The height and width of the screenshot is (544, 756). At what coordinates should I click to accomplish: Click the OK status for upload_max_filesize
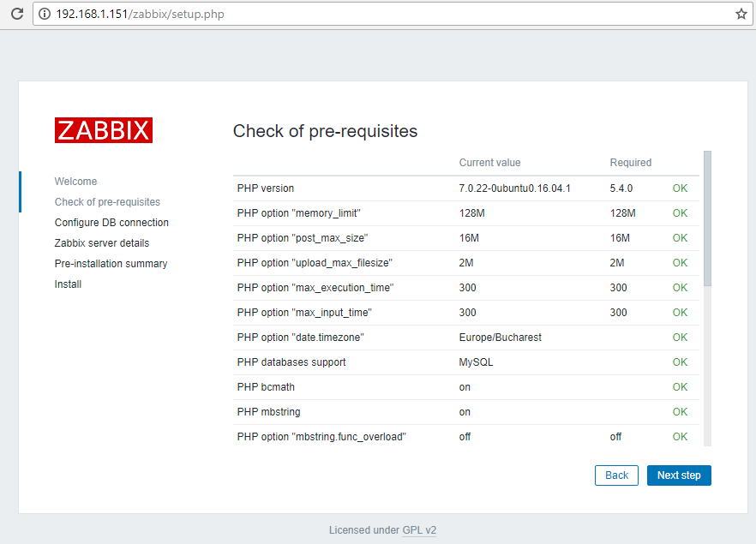point(680,263)
